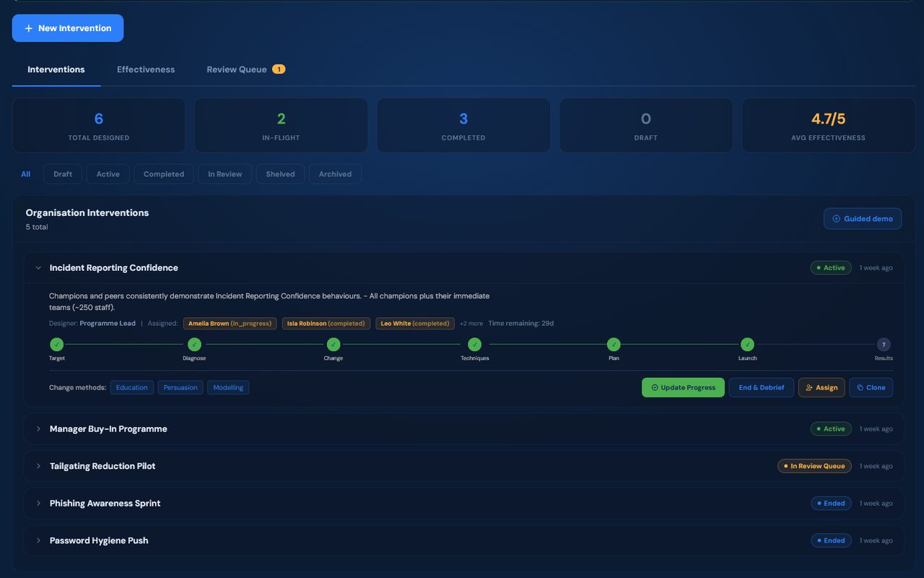The width and height of the screenshot is (924, 578).
Task: Click the 5 total count text
Action: tap(37, 227)
